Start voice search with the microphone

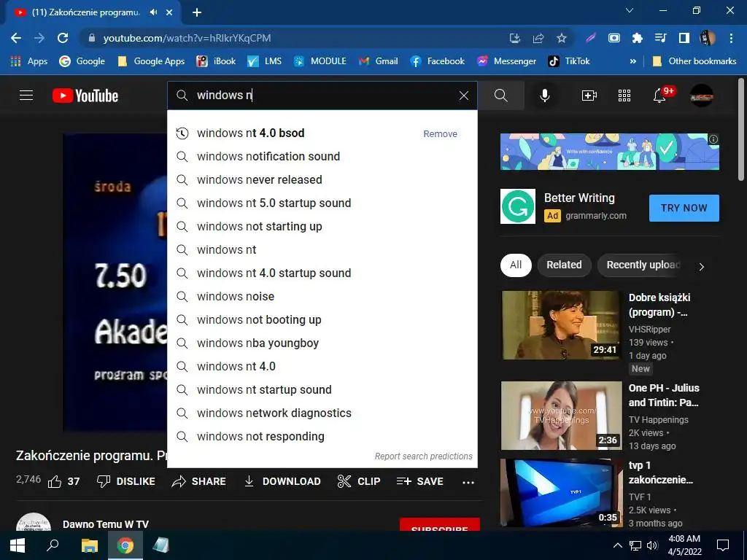click(544, 96)
